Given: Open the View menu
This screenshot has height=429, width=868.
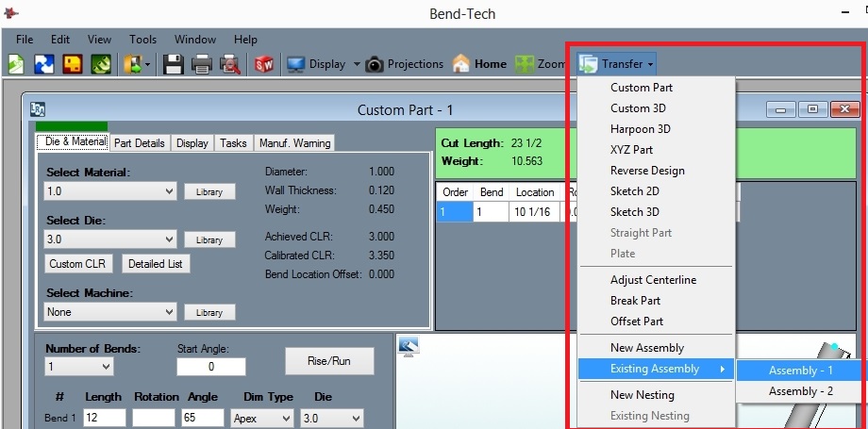Looking at the screenshot, I should [99, 40].
